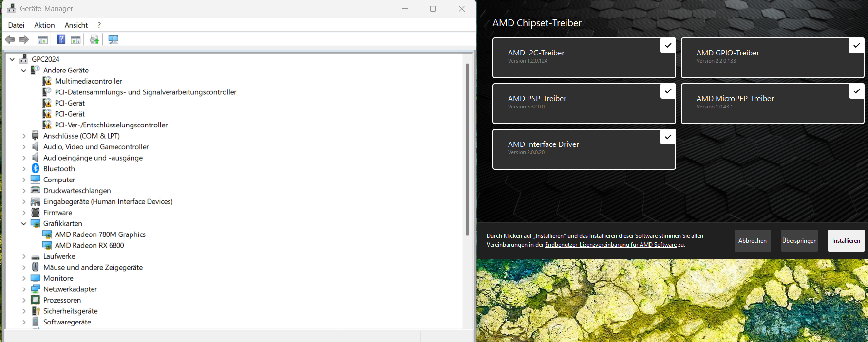
Task: Click the AMD Radeon 780M Graphics adapter icon
Action: [47, 234]
